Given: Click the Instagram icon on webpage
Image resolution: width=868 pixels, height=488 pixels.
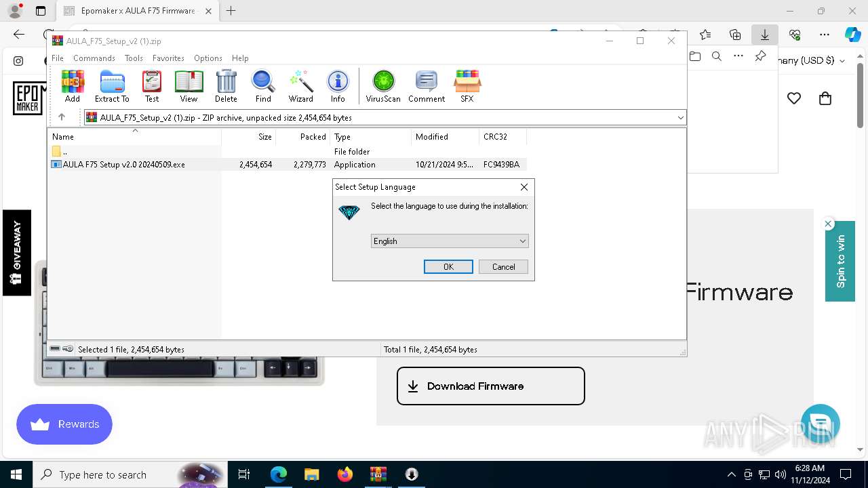Looking at the screenshot, I should (x=18, y=61).
